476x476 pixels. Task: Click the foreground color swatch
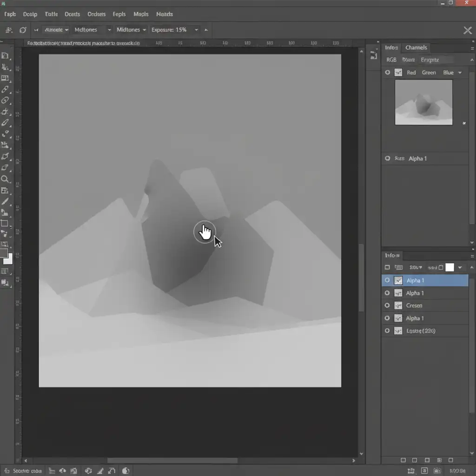tap(4, 253)
